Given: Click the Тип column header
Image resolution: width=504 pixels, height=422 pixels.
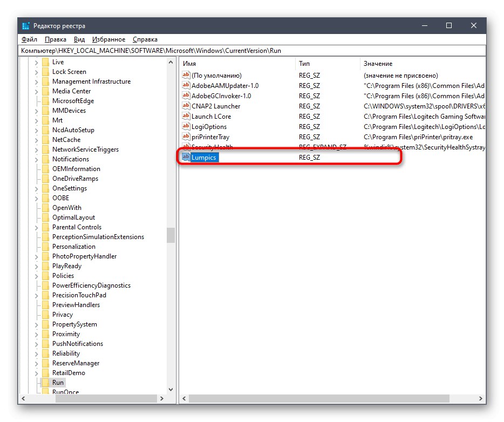Looking at the screenshot, I should pyautogui.click(x=328, y=63).
